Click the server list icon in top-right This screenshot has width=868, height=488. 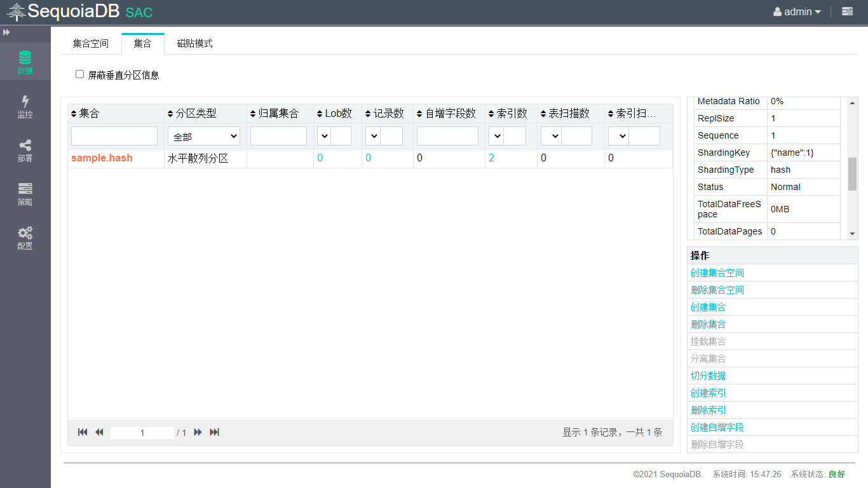click(847, 11)
